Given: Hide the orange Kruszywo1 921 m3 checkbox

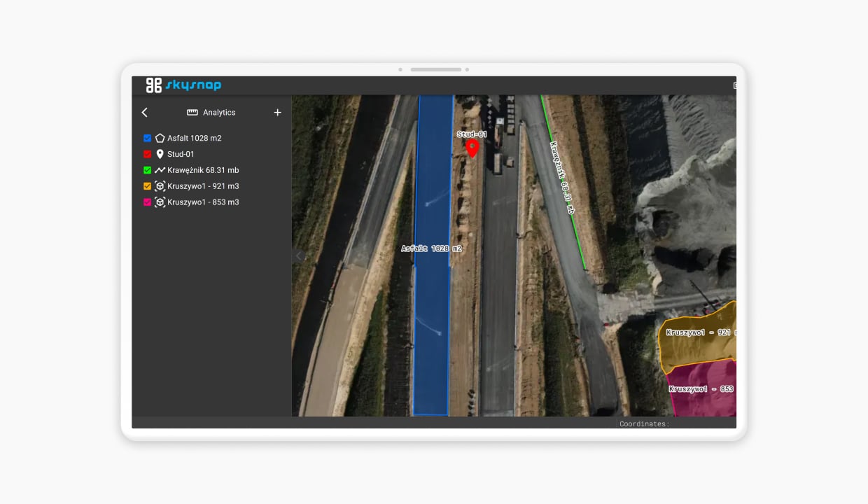Looking at the screenshot, I should point(147,186).
